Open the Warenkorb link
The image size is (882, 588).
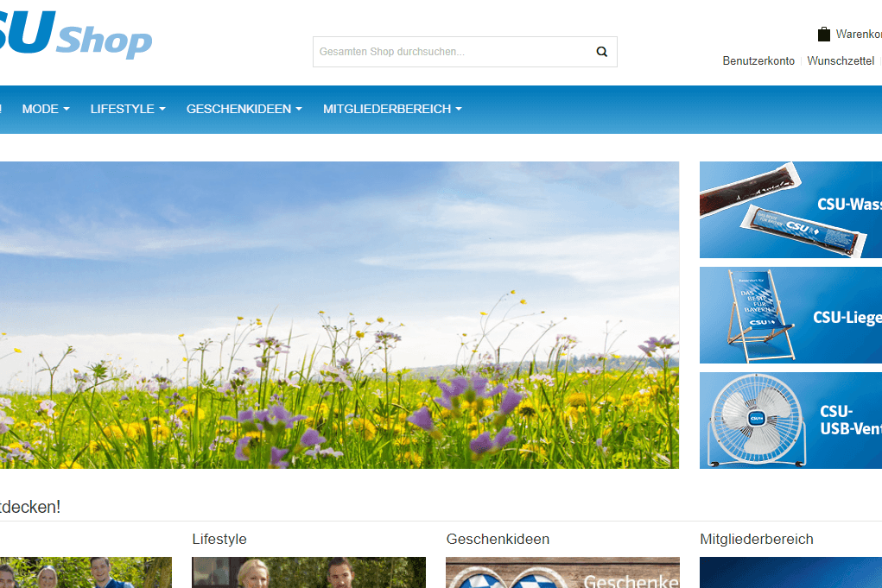click(x=859, y=35)
